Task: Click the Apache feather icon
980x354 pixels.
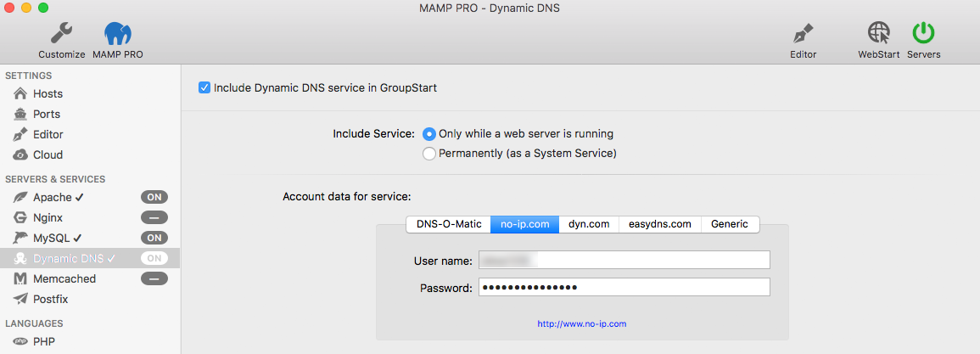Action: 20,197
